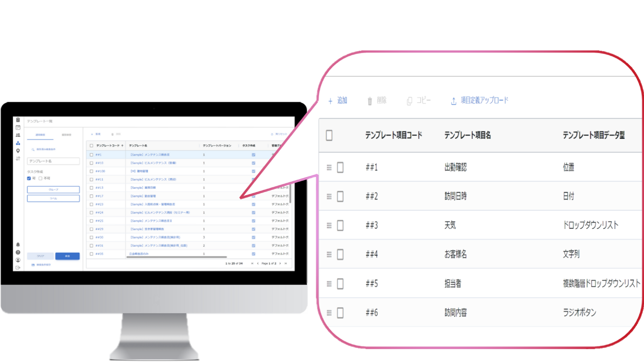Click the 項目定義アップロード upload icon
644x362 pixels.
(453, 101)
